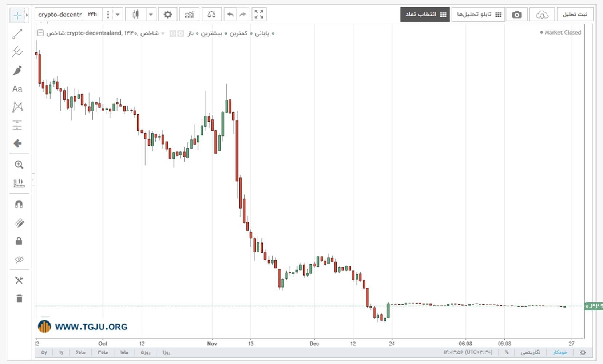Collapse the legend with minus box

[x=41, y=33]
